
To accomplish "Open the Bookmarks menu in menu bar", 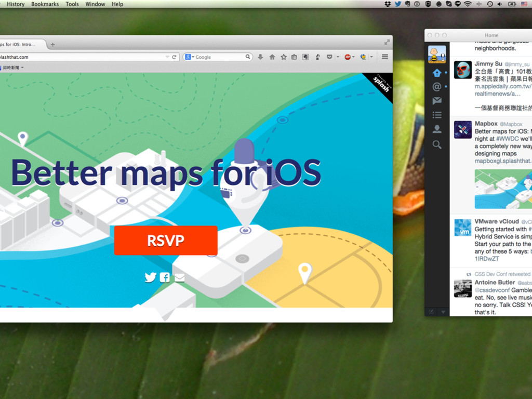I will coord(45,4).
